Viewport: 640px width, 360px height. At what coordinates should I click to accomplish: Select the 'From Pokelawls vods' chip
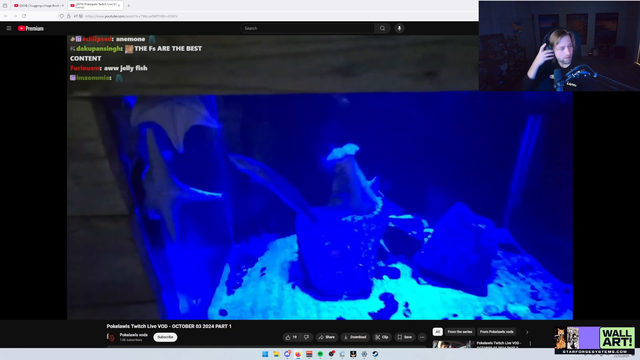tap(496, 332)
